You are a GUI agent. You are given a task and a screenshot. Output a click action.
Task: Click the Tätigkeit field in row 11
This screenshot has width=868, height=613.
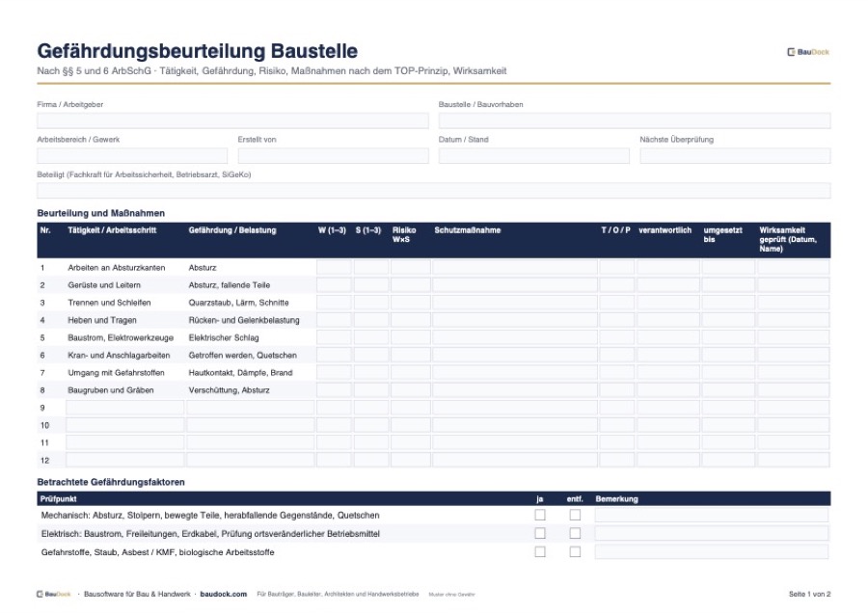click(124, 442)
